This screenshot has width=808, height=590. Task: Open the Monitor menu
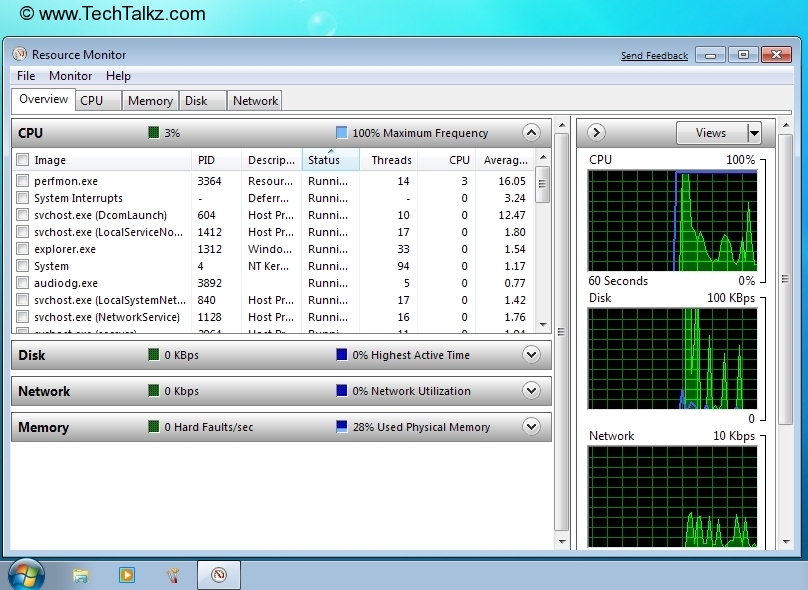point(70,75)
